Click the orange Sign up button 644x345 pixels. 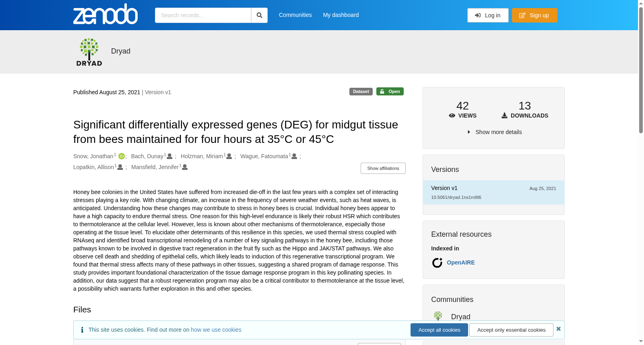click(x=535, y=15)
